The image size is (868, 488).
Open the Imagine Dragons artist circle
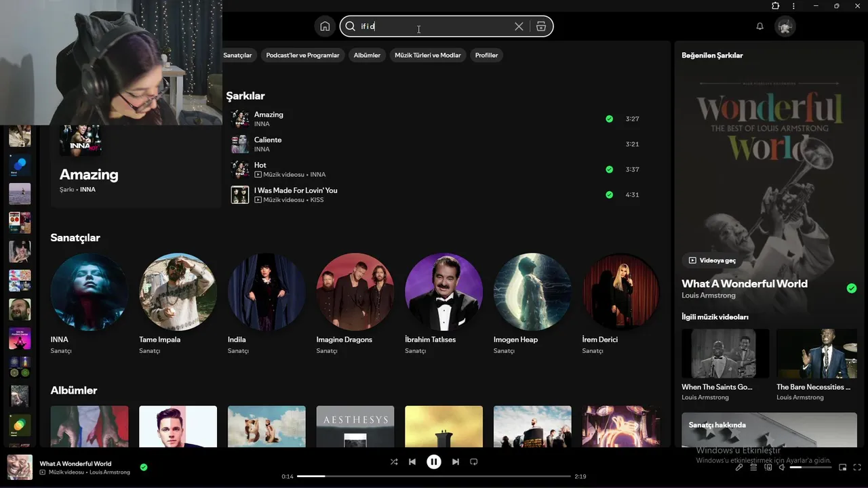click(355, 292)
